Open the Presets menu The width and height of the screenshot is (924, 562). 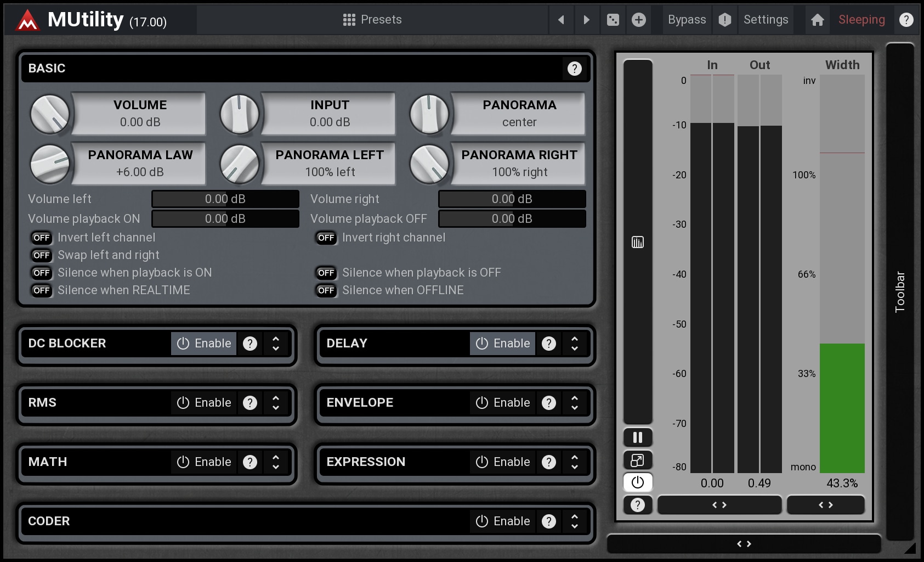coord(372,20)
